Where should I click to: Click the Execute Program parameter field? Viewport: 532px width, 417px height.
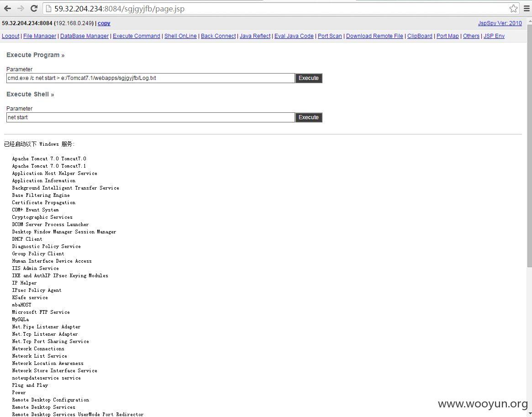(151, 78)
